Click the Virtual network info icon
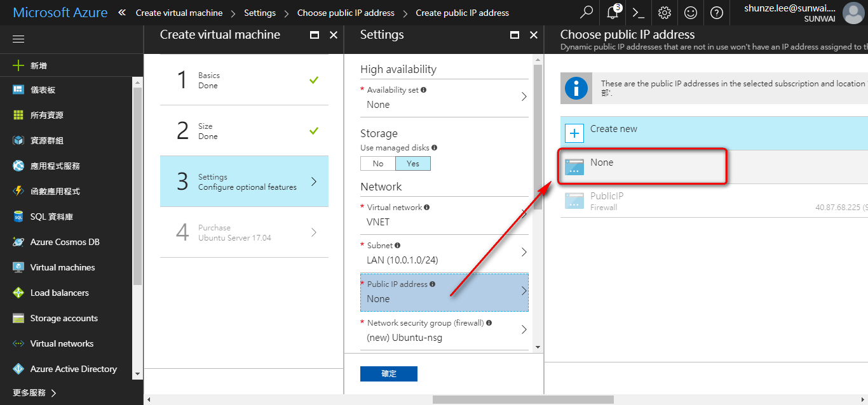Viewport: 868px width, 405px height. click(427, 207)
